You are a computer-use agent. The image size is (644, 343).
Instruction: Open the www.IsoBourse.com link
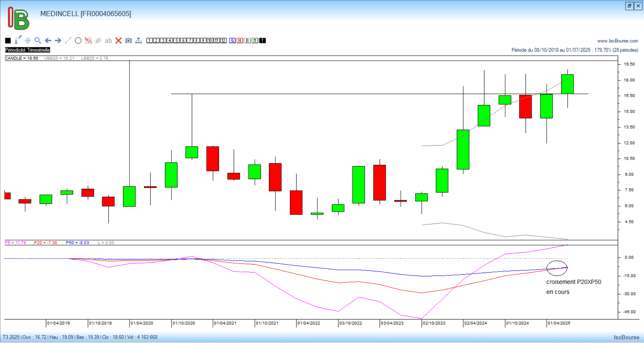pos(618,41)
